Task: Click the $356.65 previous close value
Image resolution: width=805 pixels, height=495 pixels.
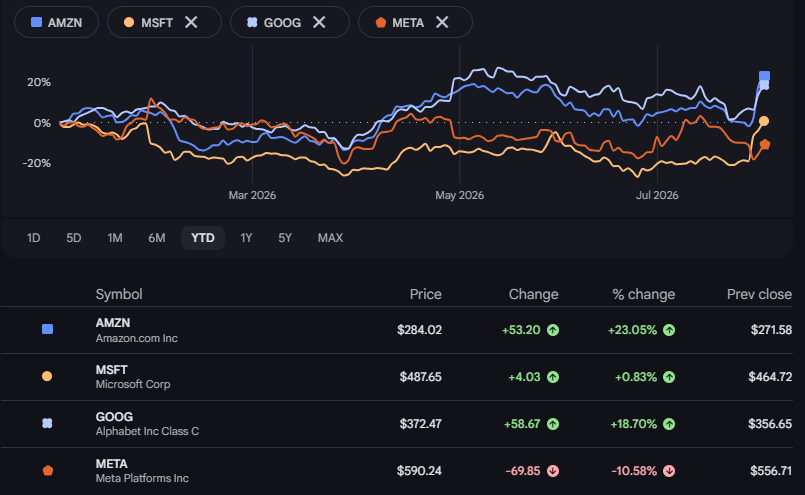Action: (770, 424)
